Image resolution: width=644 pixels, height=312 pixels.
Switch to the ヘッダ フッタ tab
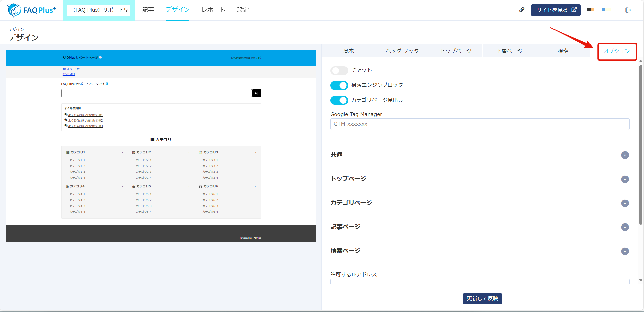coord(402,51)
